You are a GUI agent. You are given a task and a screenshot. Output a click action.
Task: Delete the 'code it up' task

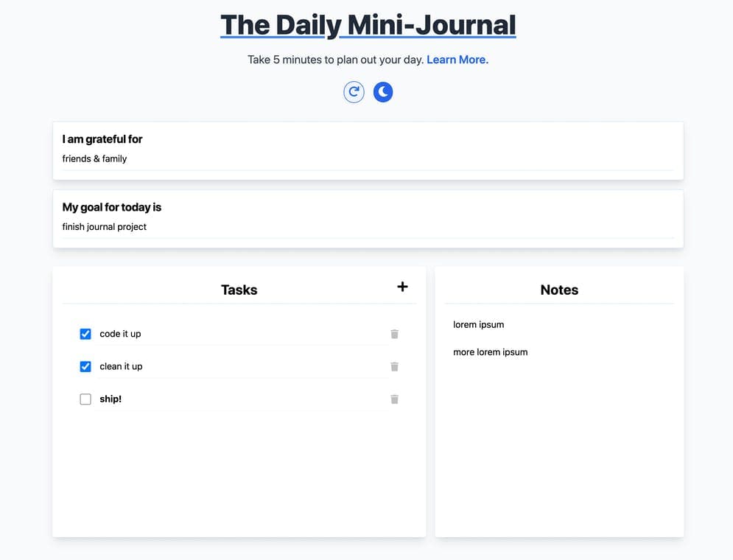click(394, 334)
